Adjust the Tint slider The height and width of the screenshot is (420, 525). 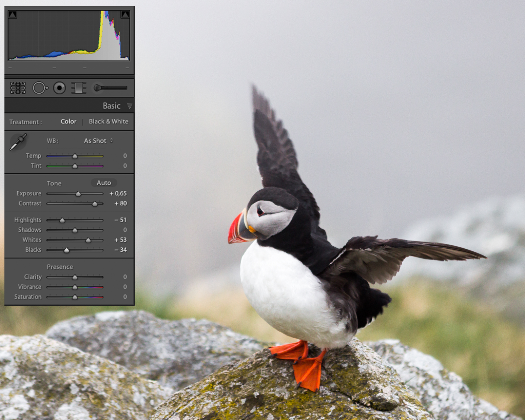[75, 166]
